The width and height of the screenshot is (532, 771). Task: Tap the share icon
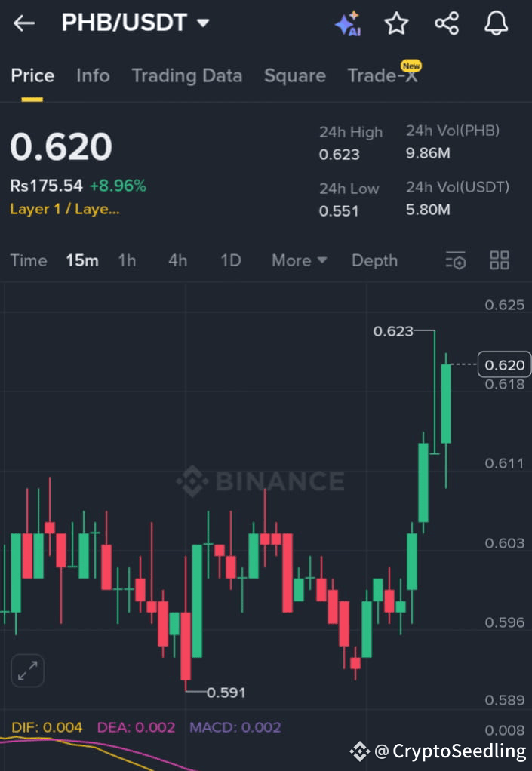coord(447,23)
